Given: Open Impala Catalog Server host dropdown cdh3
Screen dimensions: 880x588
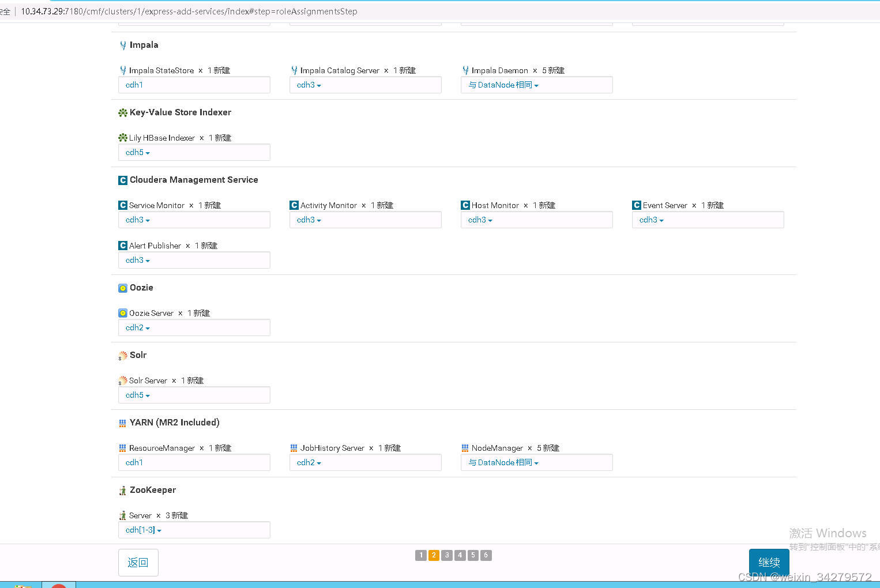Looking at the screenshot, I should tap(309, 85).
